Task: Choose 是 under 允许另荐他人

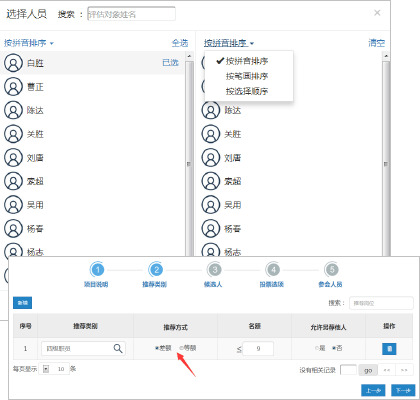Action: pyautogui.click(x=316, y=348)
